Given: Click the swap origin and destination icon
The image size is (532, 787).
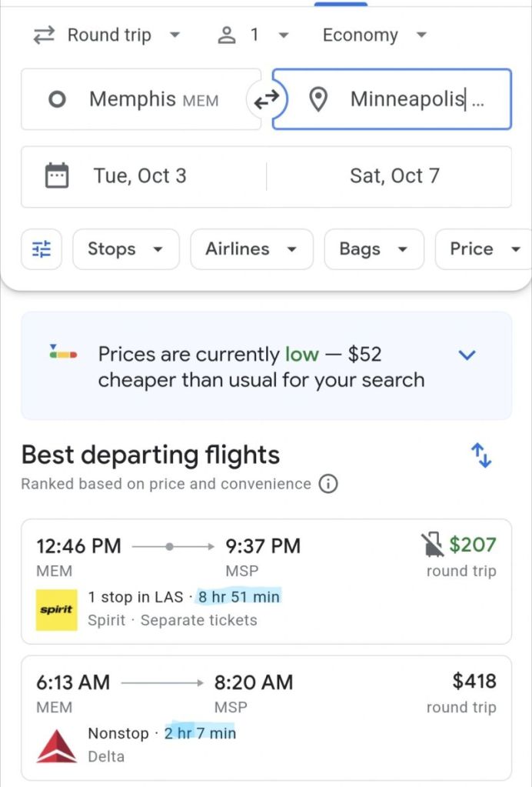Looking at the screenshot, I should 267,100.
